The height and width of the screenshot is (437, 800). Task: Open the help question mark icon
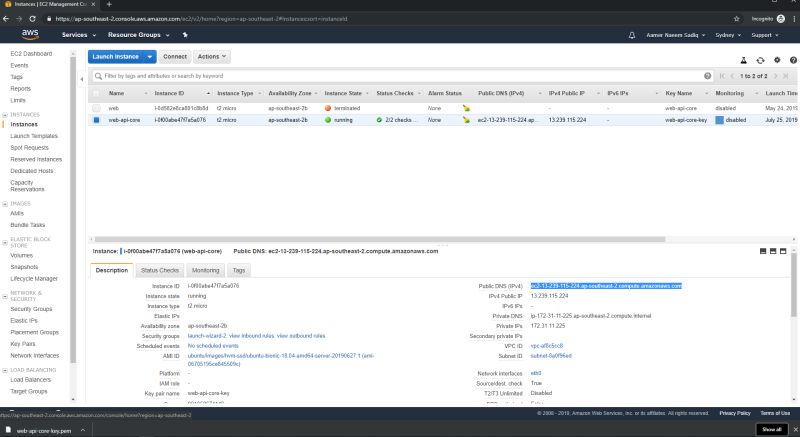[793, 60]
